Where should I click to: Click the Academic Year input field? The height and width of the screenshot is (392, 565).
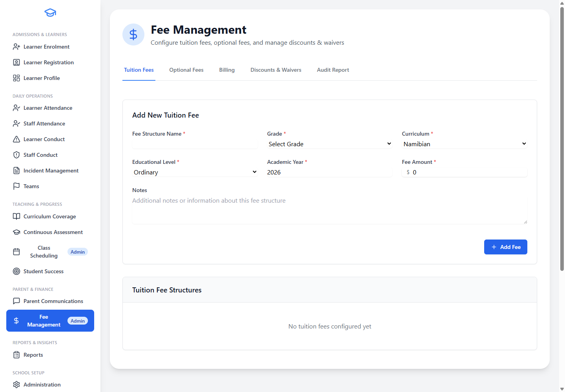point(330,172)
